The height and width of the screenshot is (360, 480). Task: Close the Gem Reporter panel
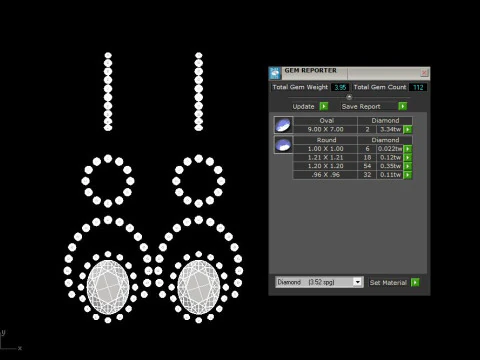tap(424, 72)
